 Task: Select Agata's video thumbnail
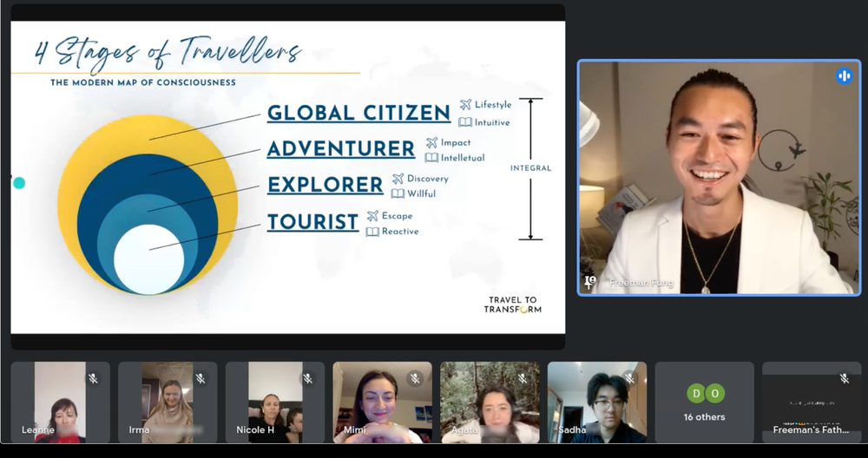coord(490,402)
